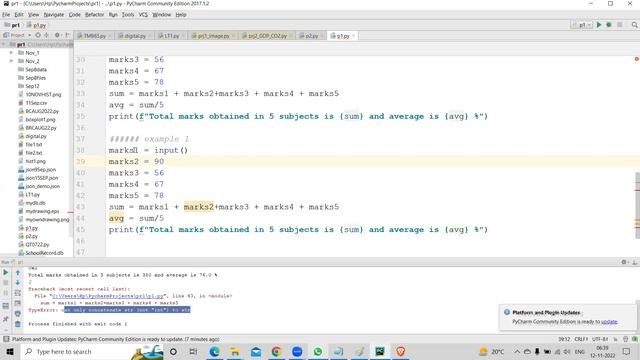Click UTF-8 encoding in status bar
Screen dimensions: 640x360
pos(600,339)
